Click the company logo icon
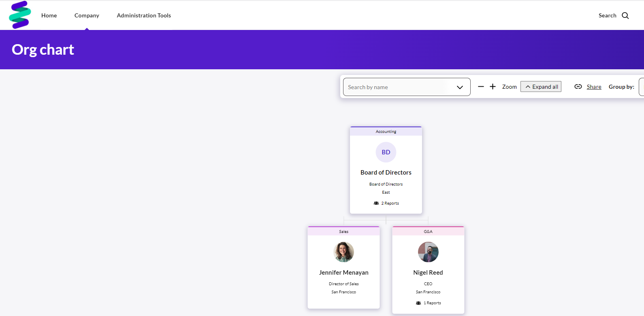644x316 pixels. (20, 15)
